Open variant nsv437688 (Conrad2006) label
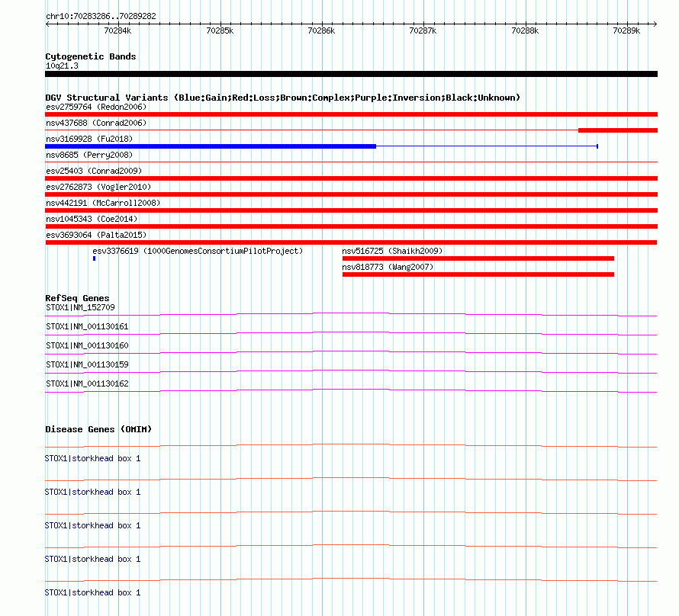The height and width of the screenshot is (616, 679). point(96,123)
